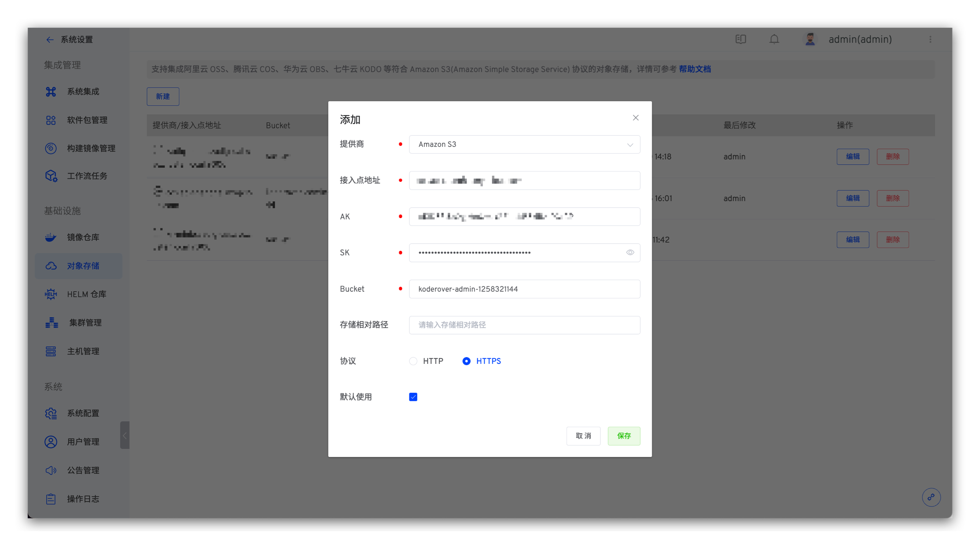
Task: Open 镜像仓库 in the sidebar
Action: 83,237
